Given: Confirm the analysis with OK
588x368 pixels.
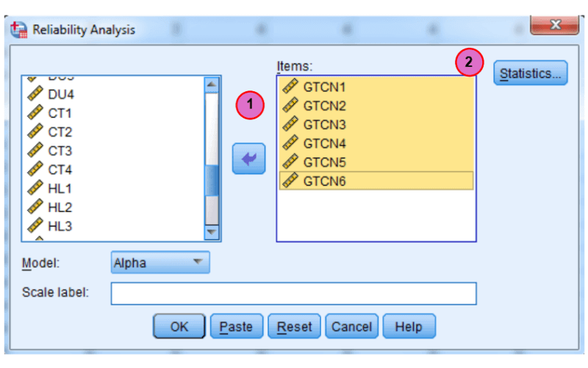Looking at the screenshot, I should [x=179, y=326].
